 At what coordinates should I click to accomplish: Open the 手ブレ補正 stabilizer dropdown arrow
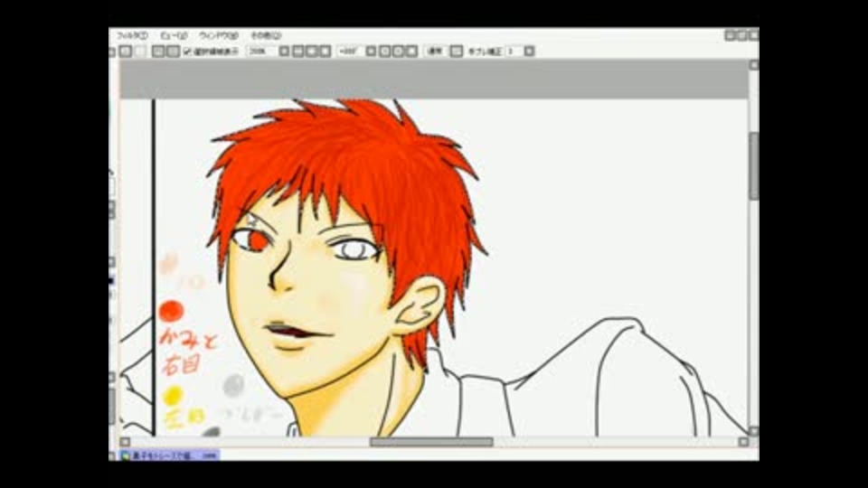pos(529,51)
